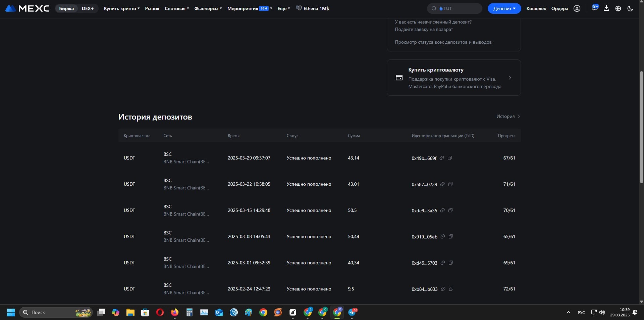Switch the РУС keyboard language indicator
The height and width of the screenshot is (320, 644).
581,313
